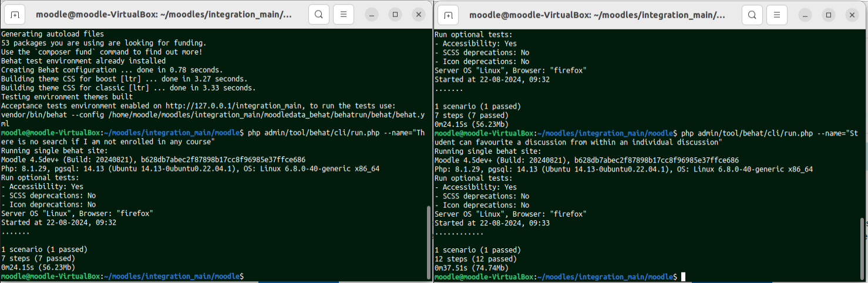Screen dimensions: 868x283
Task: Click "Testing environment themes built" line
Action: (67, 96)
